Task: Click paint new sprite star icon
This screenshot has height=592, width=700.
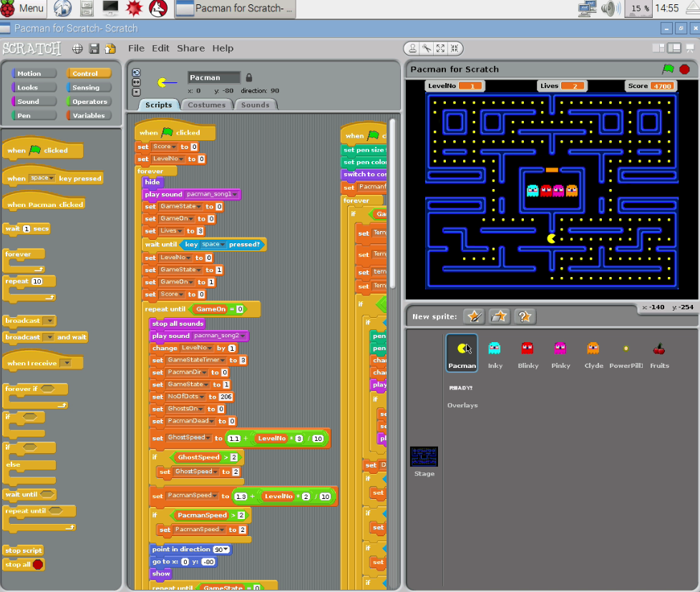Action: coord(474,316)
